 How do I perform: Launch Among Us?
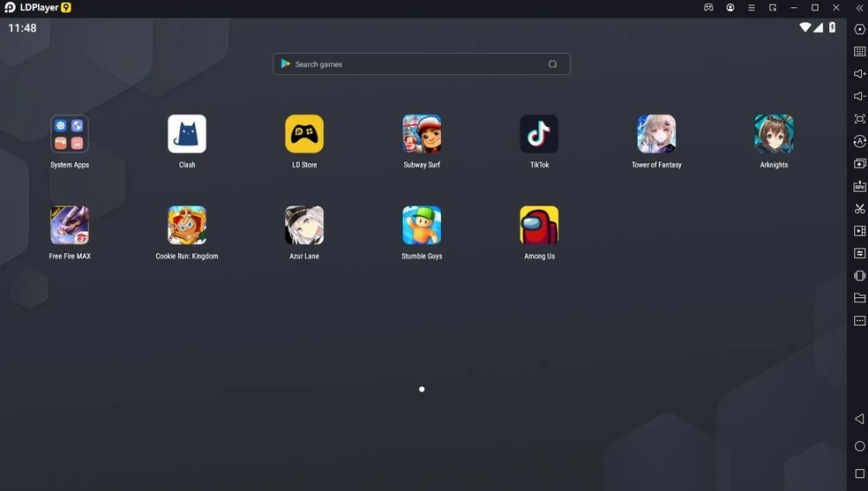[x=539, y=225]
